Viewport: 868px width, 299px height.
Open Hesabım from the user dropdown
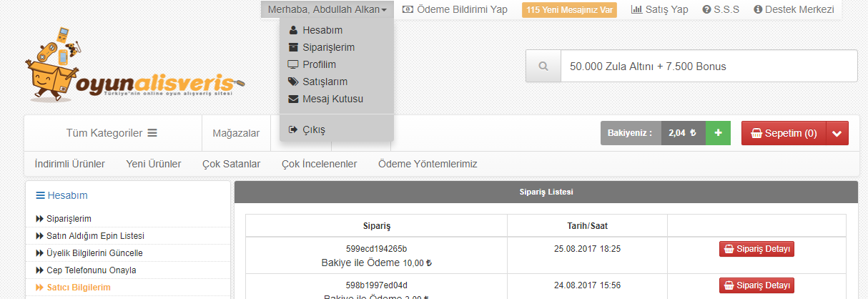click(x=315, y=30)
